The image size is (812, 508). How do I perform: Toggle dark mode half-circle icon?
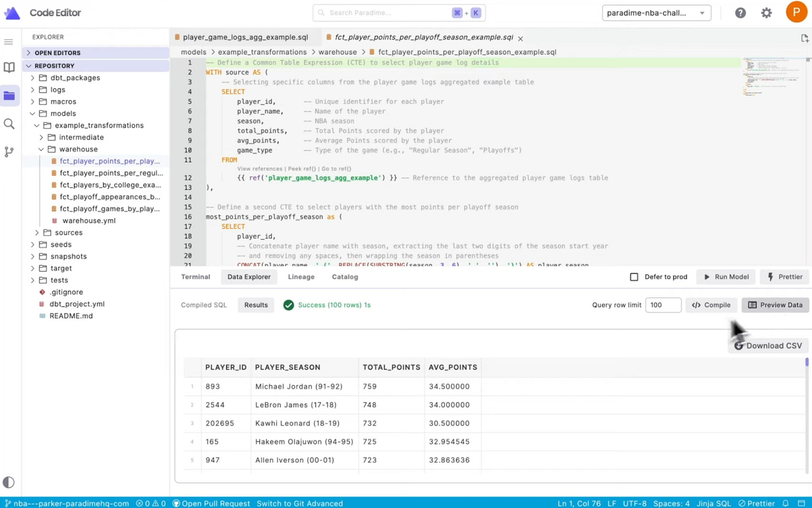[8, 482]
